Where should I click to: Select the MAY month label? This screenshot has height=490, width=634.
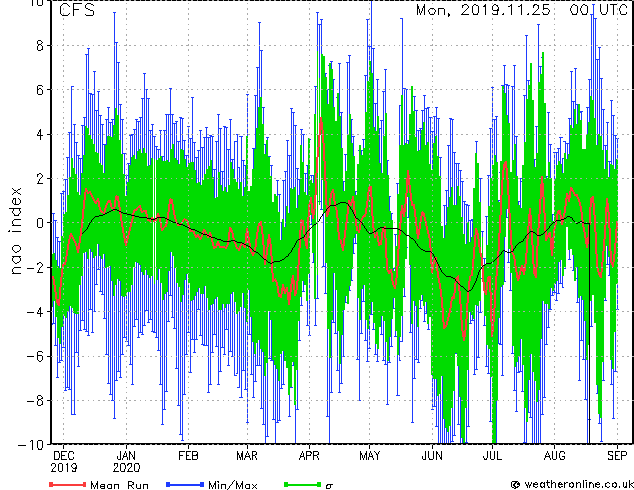pos(370,456)
